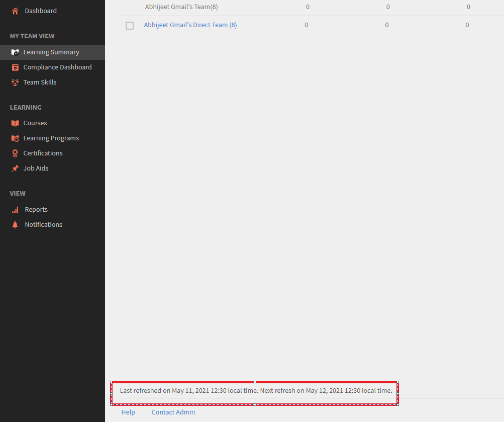
Task: Click the Team Skills icon
Action: [15, 82]
